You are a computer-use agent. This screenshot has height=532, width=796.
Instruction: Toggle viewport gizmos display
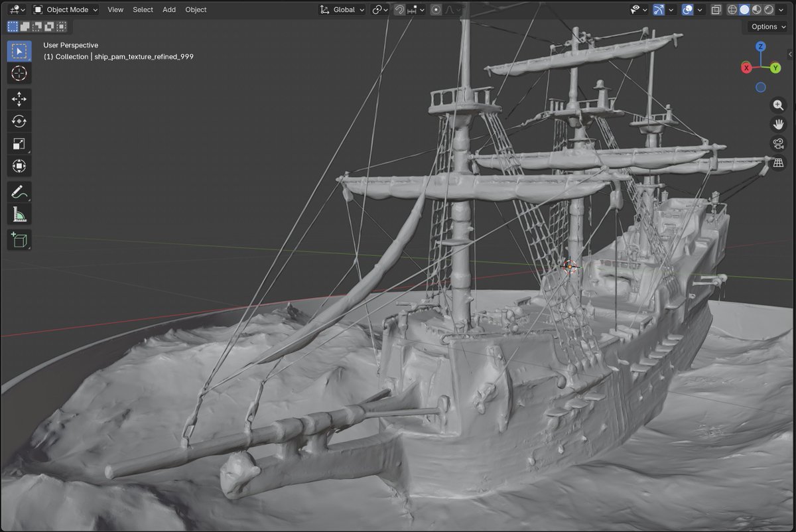[x=659, y=10]
